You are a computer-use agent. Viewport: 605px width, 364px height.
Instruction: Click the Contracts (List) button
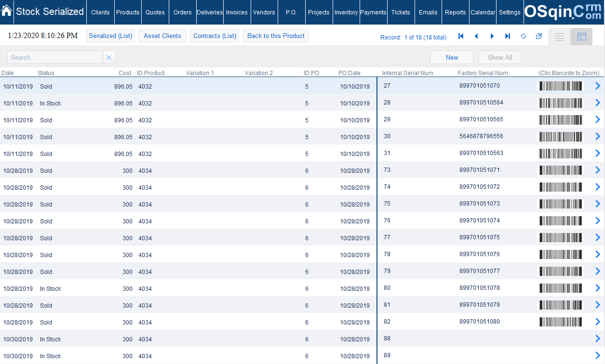215,36
